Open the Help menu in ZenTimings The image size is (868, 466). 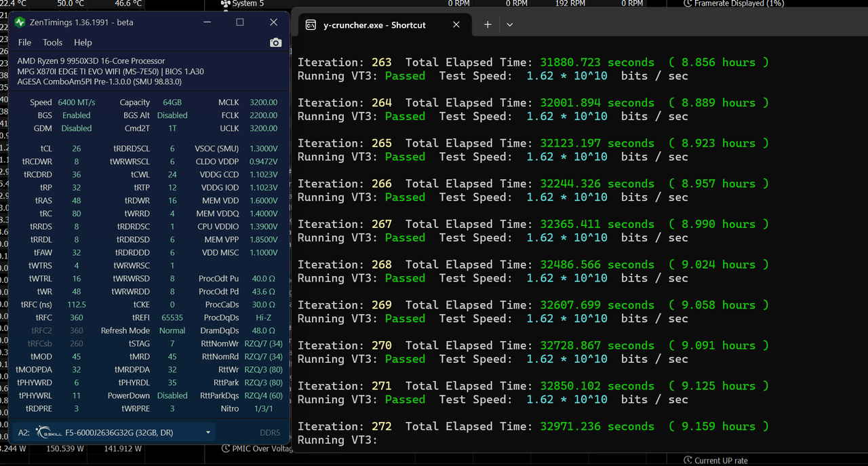point(83,42)
